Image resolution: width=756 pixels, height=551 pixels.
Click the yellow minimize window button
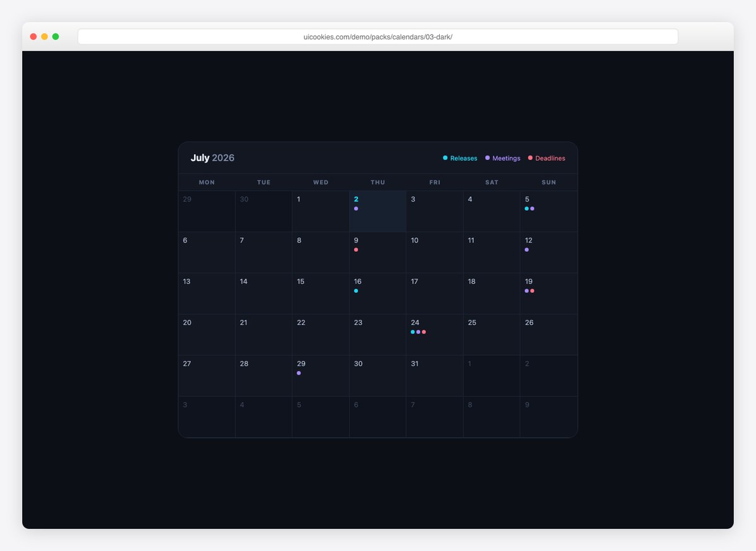(x=44, y=37)
